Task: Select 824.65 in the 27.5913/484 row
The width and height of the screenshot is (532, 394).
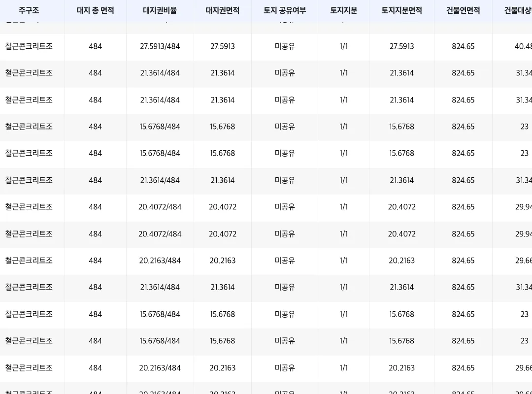Action: click(x=463, y=46)
